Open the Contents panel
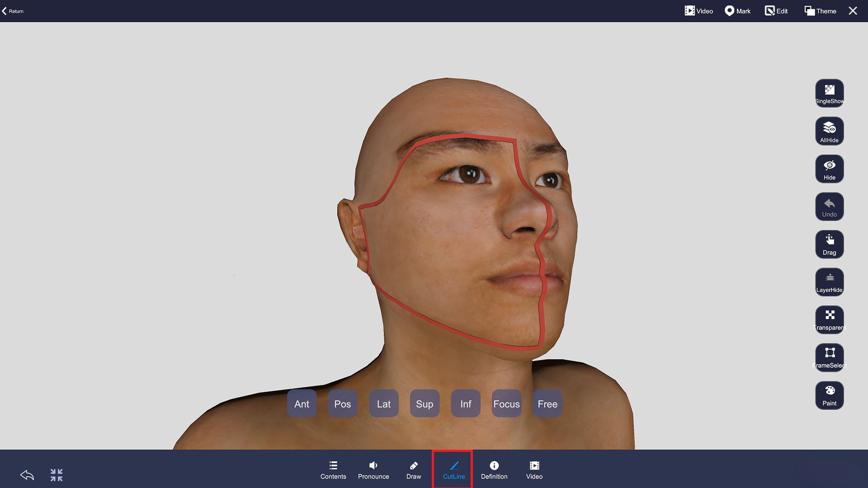Image resolution: width=868 pixels, height=488 pixels. click(333, 469)
